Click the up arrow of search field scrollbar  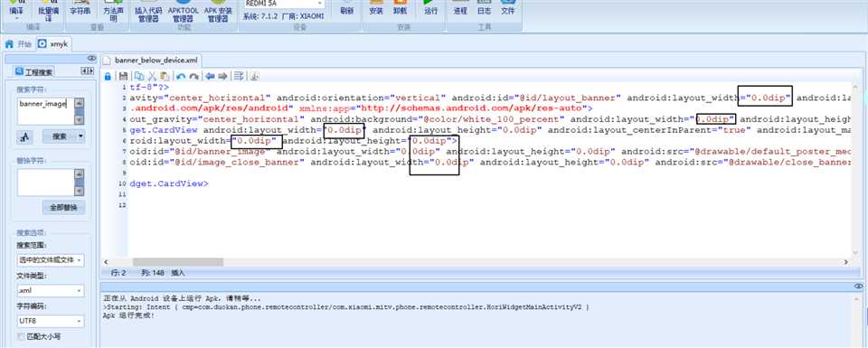tap(80, 102)
